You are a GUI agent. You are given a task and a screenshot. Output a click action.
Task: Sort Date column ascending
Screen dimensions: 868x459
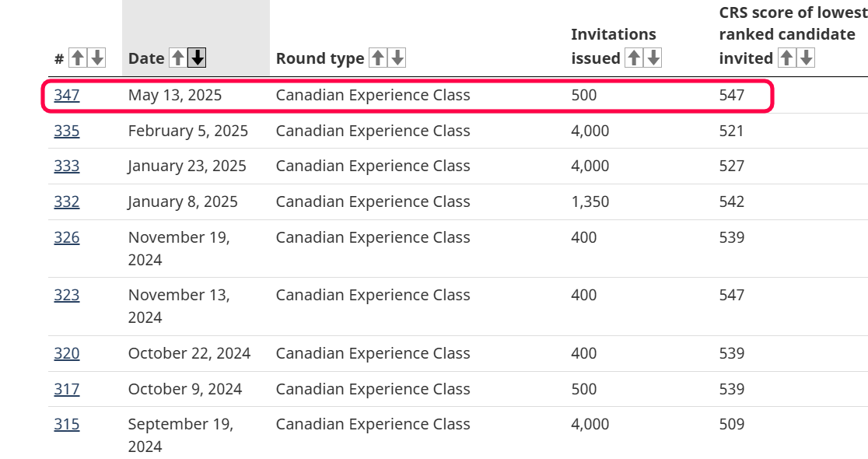pyautogui.click(x=177, y=58)
